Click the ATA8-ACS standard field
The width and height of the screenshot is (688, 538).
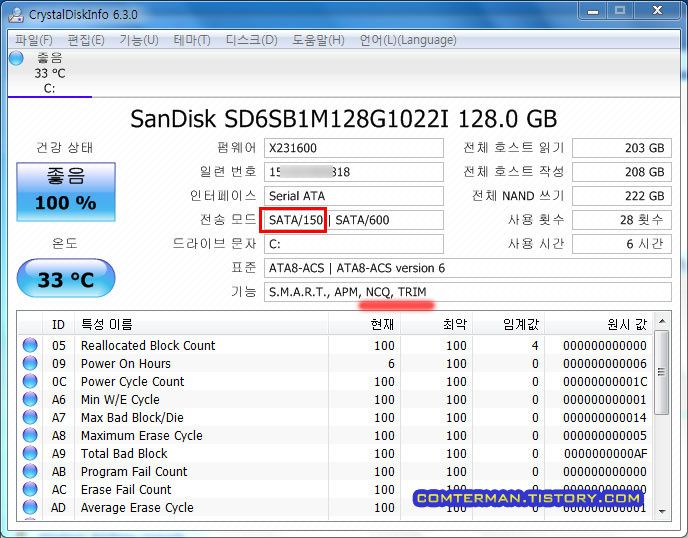[x=468, y=268]
